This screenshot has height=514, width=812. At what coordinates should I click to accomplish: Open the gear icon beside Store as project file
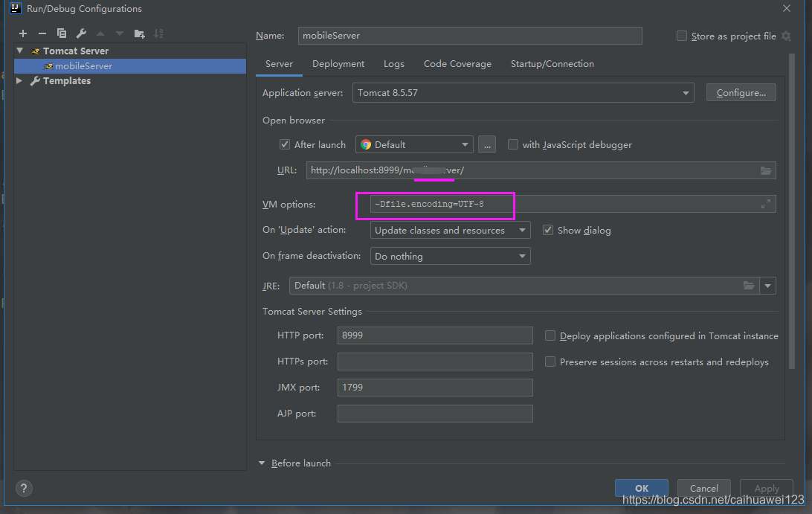coord(786,36)
